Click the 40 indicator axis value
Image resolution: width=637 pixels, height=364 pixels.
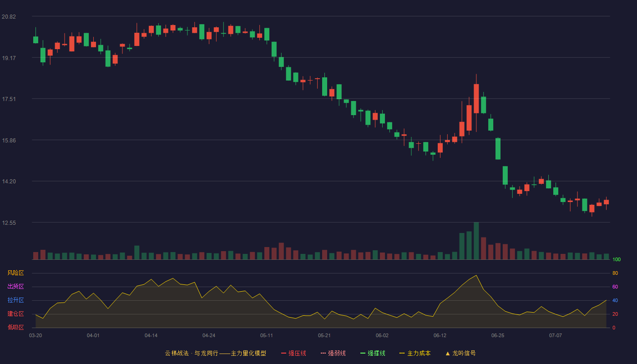615,300
